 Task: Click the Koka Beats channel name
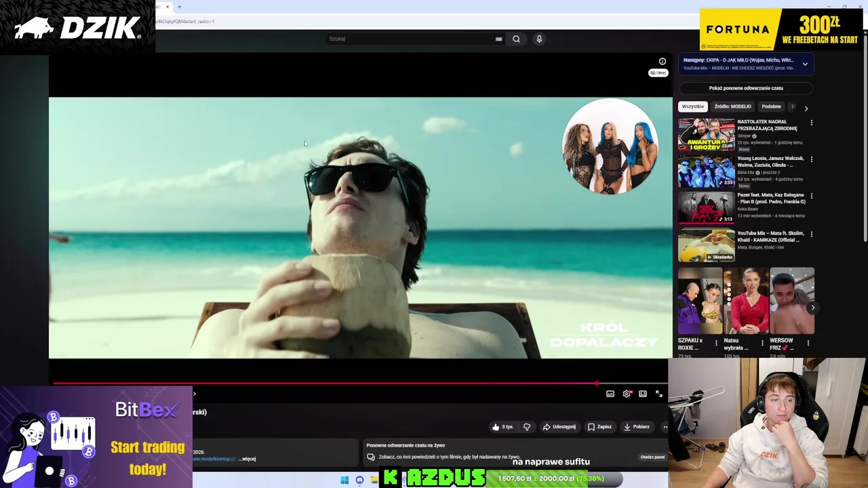click(x=749, y=209)
